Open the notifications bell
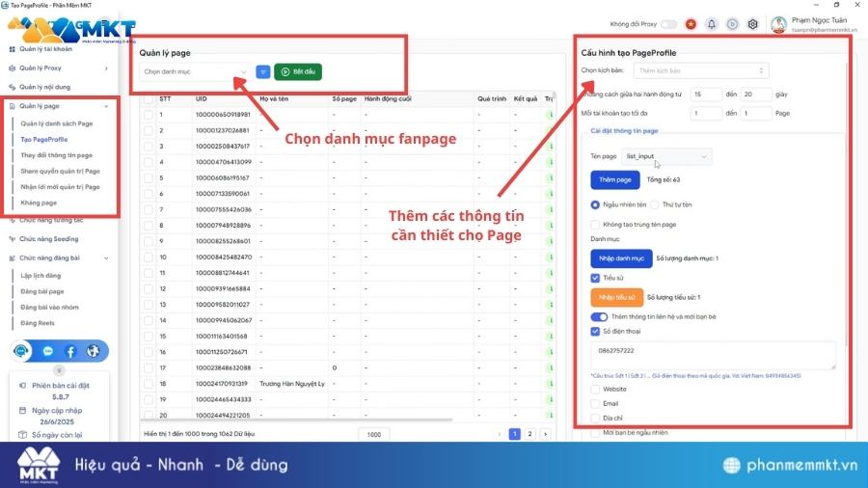Screen dimensions: 868x488 click(712, 24)
